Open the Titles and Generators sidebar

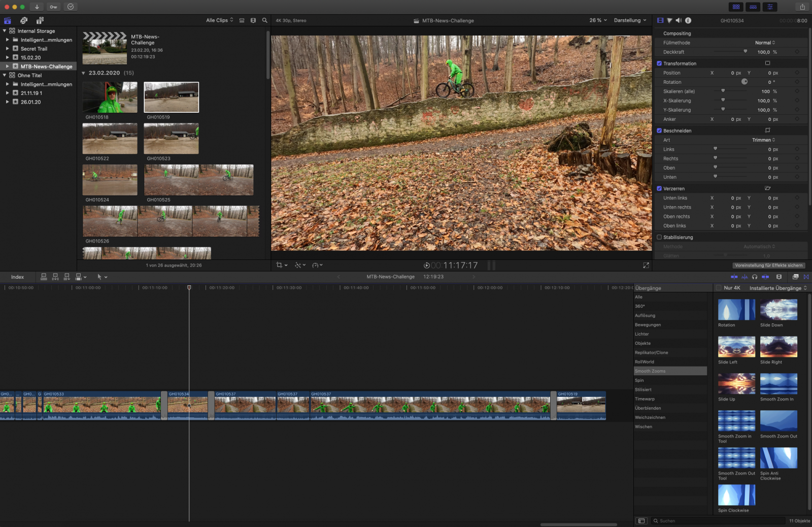pyautogui.click(x=40, y=20)
